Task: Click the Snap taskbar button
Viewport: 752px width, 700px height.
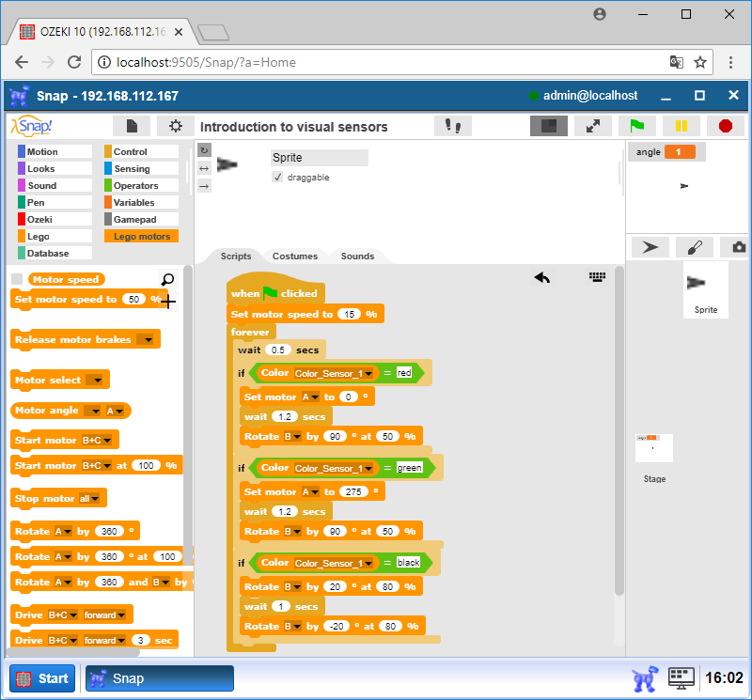Action: (x=160, y=678)
